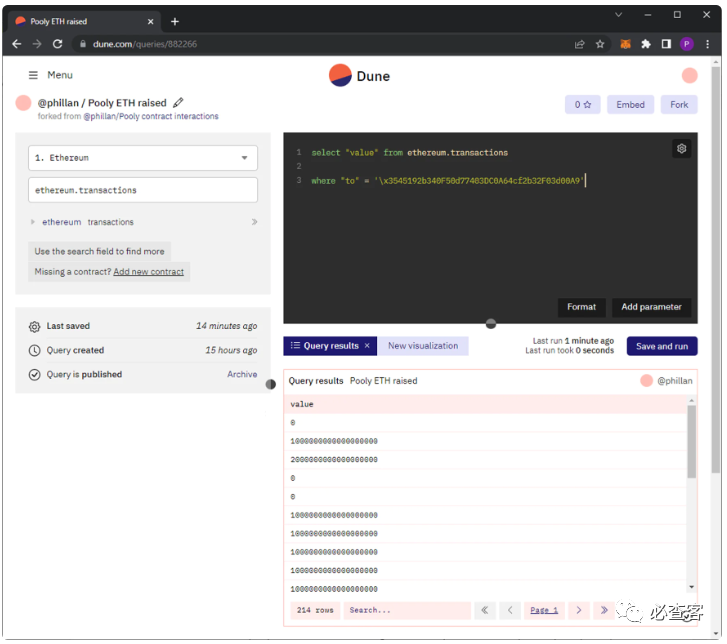Reload the dune.com page
The image size is (727, 644).
tap(57, 44)
